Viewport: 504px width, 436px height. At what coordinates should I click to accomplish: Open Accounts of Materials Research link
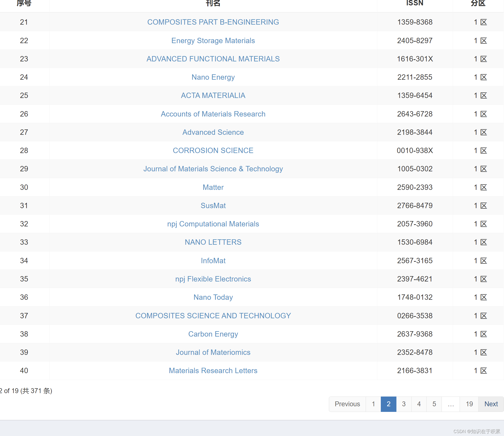tap(213, 114)
